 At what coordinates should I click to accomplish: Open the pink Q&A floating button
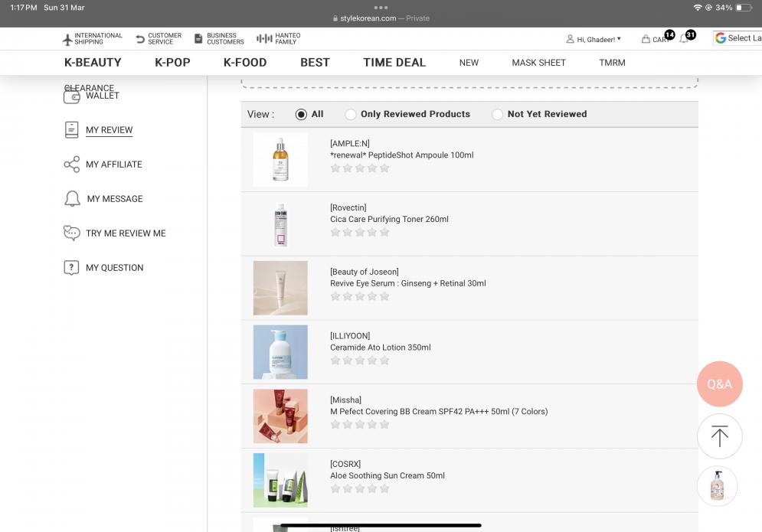tap(719, 383)
